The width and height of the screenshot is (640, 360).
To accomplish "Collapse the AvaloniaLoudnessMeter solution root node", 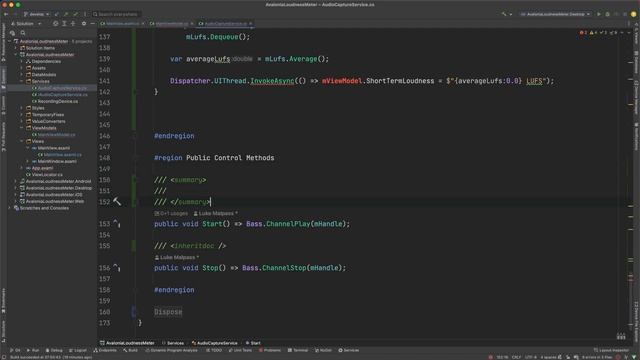I will 10,41.
